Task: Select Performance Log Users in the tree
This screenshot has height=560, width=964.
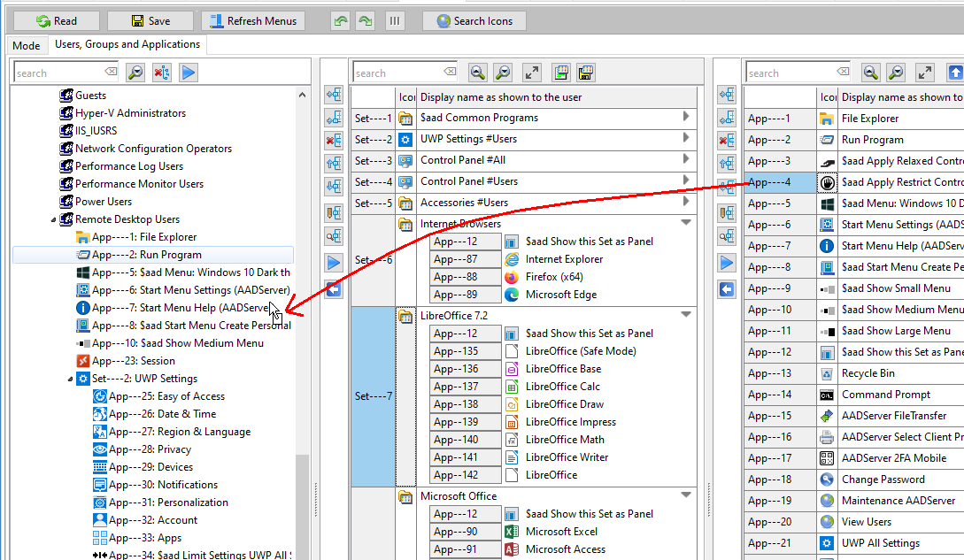Action: [x=129, y=166]
